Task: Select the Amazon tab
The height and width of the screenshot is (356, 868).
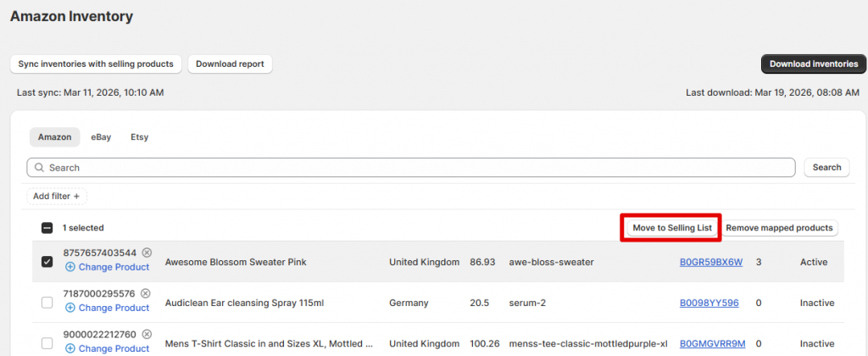Action: tap(54, 137)
